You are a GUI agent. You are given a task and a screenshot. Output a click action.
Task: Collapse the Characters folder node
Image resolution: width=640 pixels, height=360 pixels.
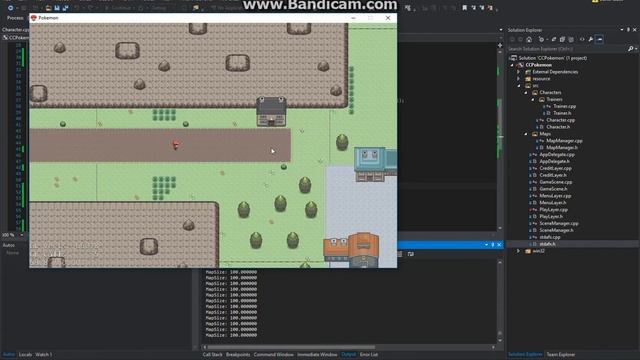(526, 93)
